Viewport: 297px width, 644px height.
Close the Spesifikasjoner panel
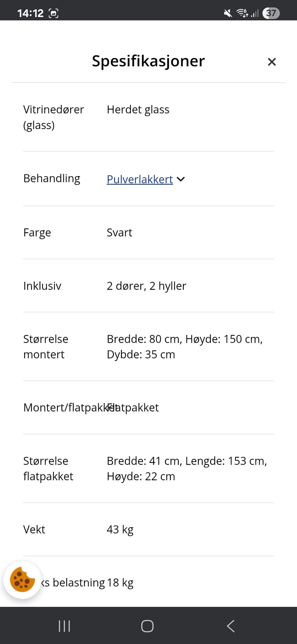coord(272,62)
